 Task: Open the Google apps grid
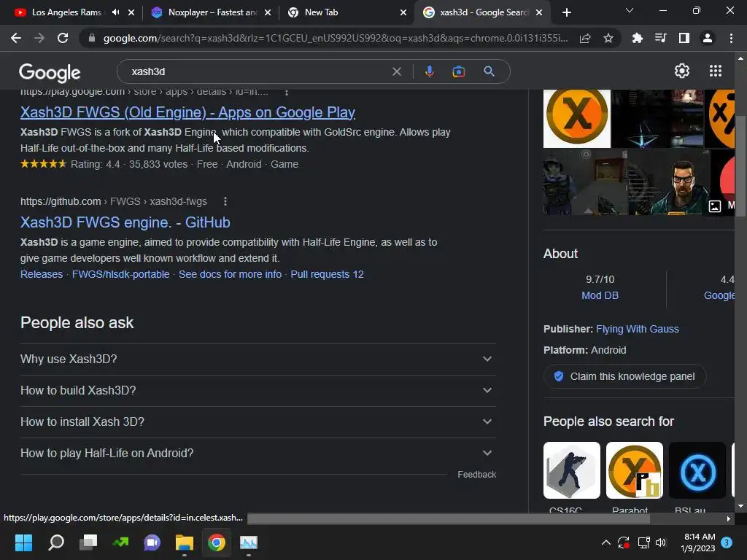[715, 71]
